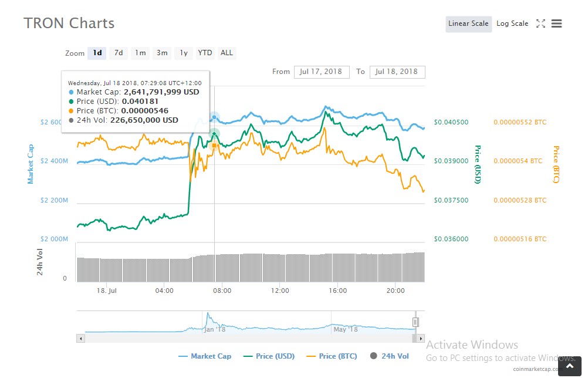Zoom to YTD range

(205, 53)
